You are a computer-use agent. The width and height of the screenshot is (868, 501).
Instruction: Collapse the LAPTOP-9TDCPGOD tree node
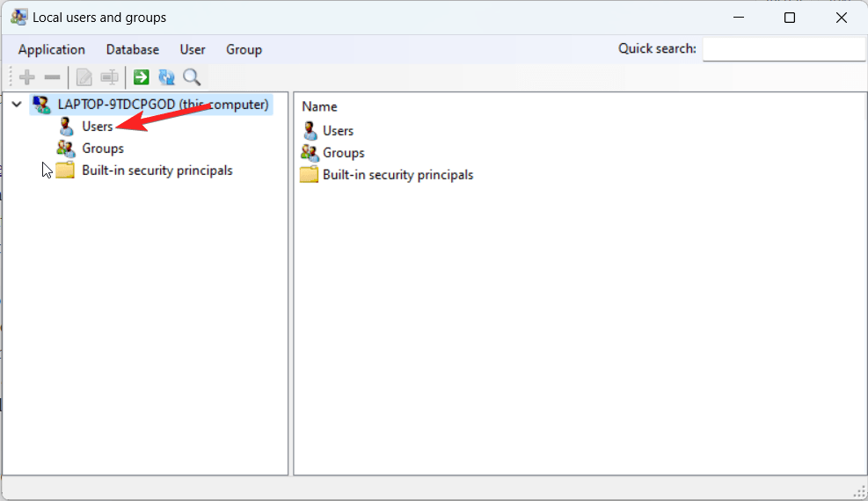17,104
